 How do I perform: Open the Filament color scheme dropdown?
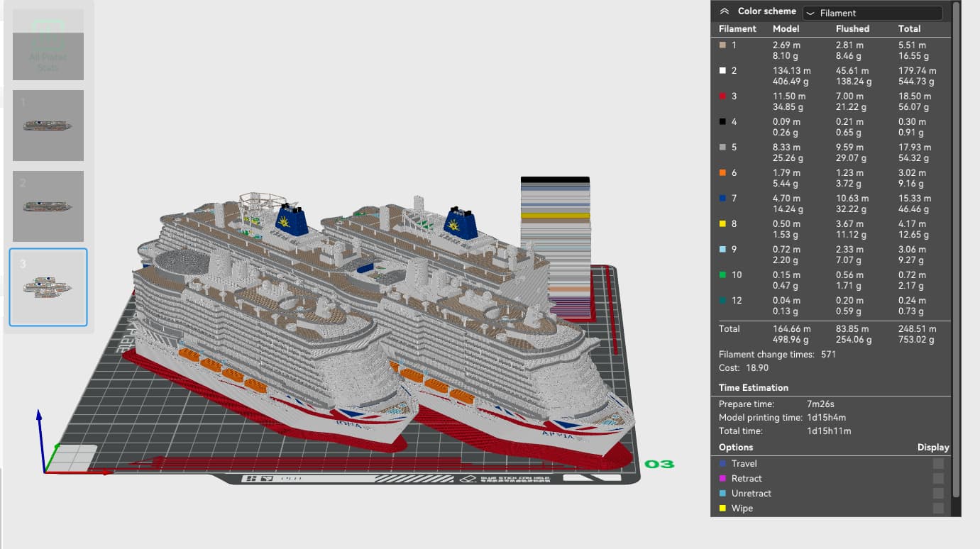pyautogui.click(x=872, y=13)
